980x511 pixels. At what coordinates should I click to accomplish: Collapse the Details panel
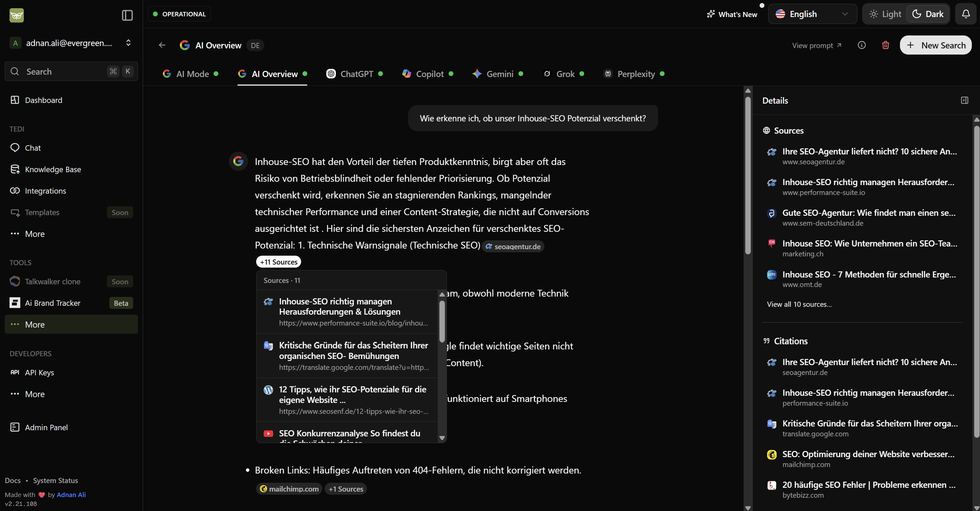tap(965, 100)
